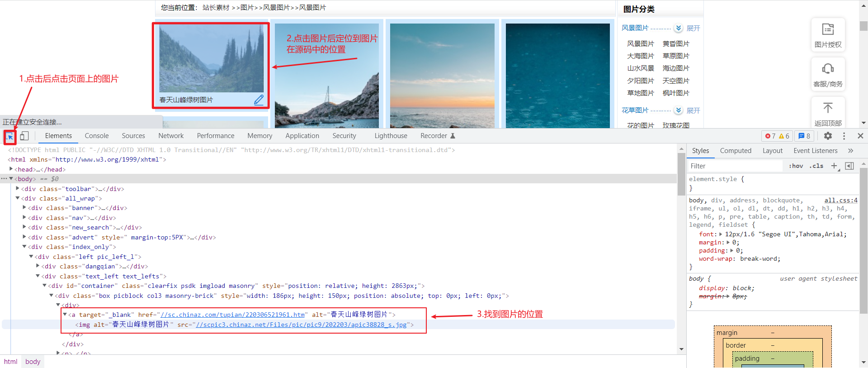Toggle the device toolbar icon

coord(24,136)
